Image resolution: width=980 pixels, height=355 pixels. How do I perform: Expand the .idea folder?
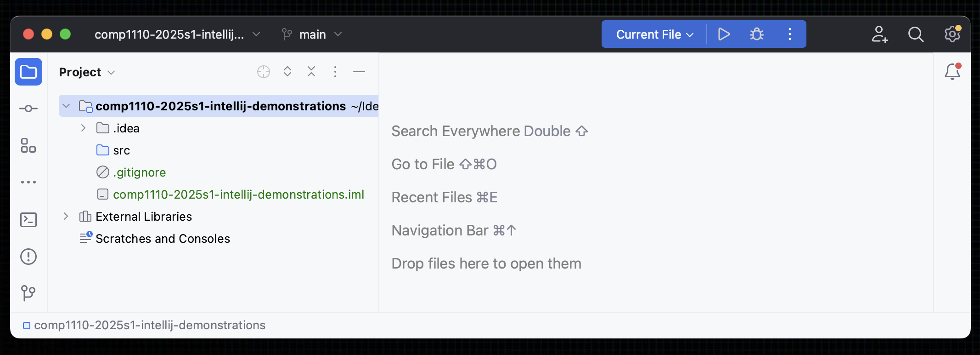click(83, 128)
